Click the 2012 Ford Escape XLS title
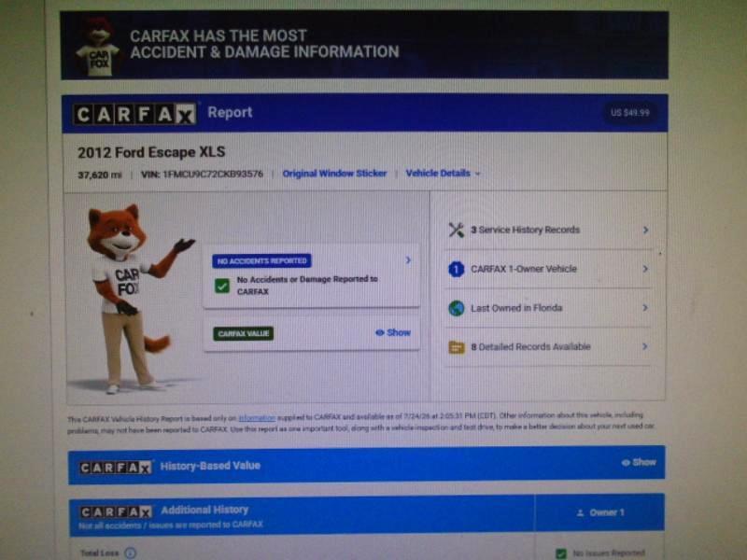Viewport: 747px width, 560px height. (x=151, y=152)
